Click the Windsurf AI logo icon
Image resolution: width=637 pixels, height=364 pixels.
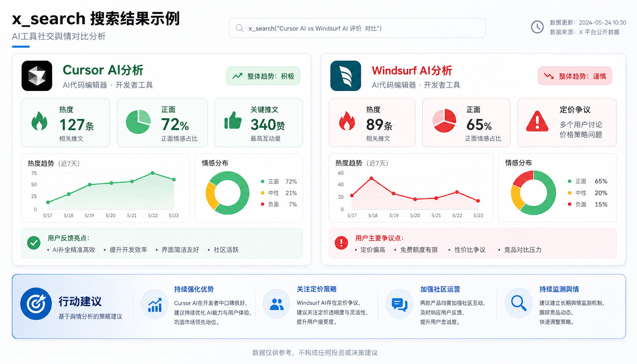(x=346, y=76)
